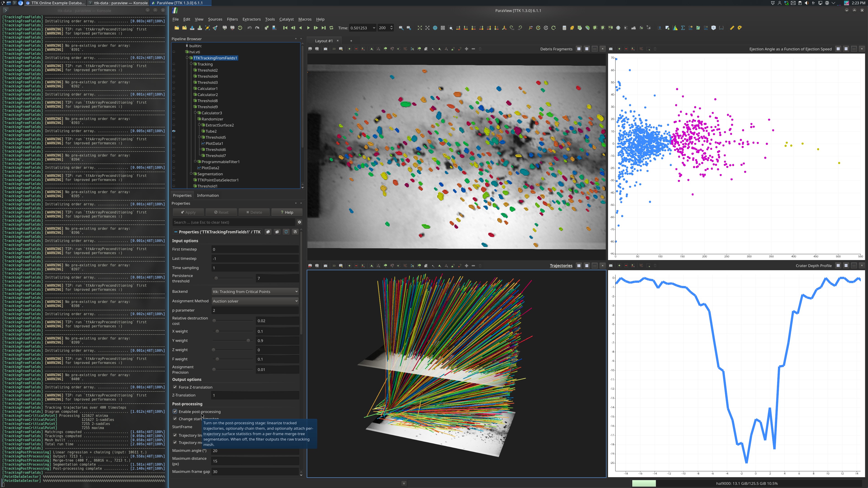Uncheck Enable post-processing checkbox
Viewport: 868px width, 488px height.
pyautogui.click(x=175, y=411)
